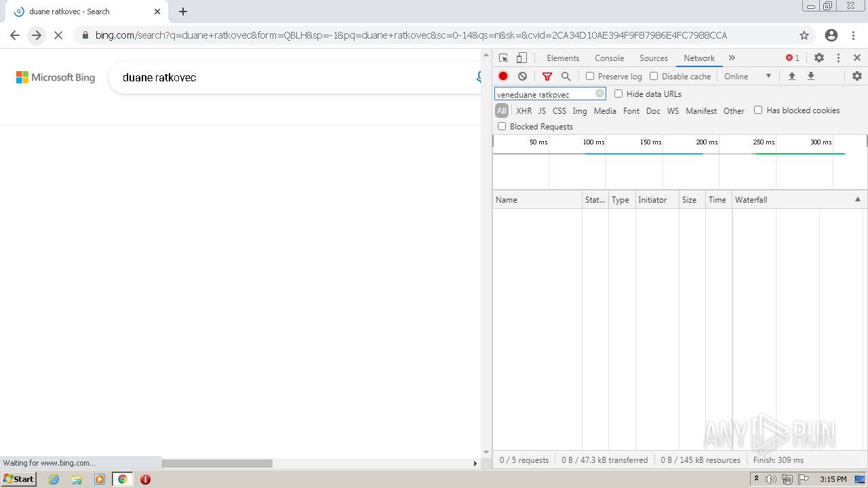Go back to the previous page

click(x=15, y=35)
